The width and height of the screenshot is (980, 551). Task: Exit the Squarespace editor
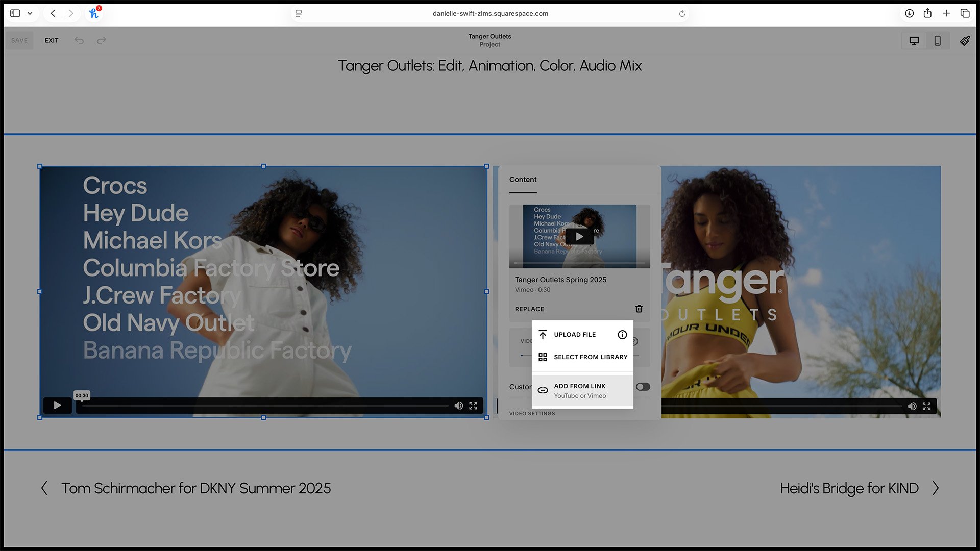click(x=51, y=40)
